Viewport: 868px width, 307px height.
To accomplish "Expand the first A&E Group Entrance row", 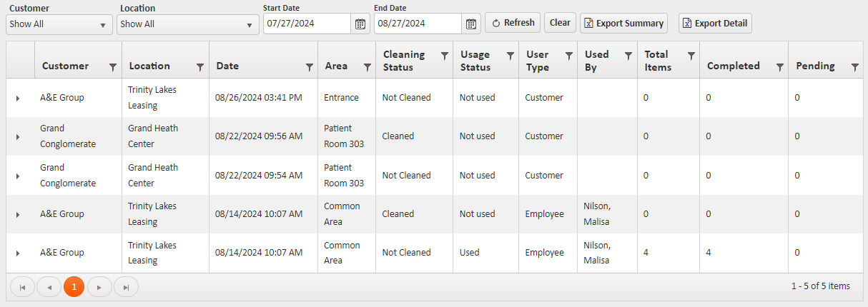I will (x=18, y=98).
